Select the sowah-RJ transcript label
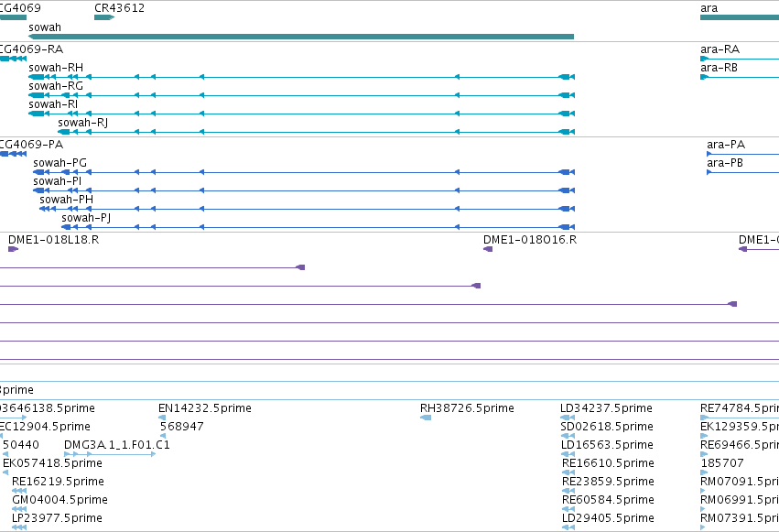This screenshot has width=779, height=532. pyautogui.click(x=83, y=123)
